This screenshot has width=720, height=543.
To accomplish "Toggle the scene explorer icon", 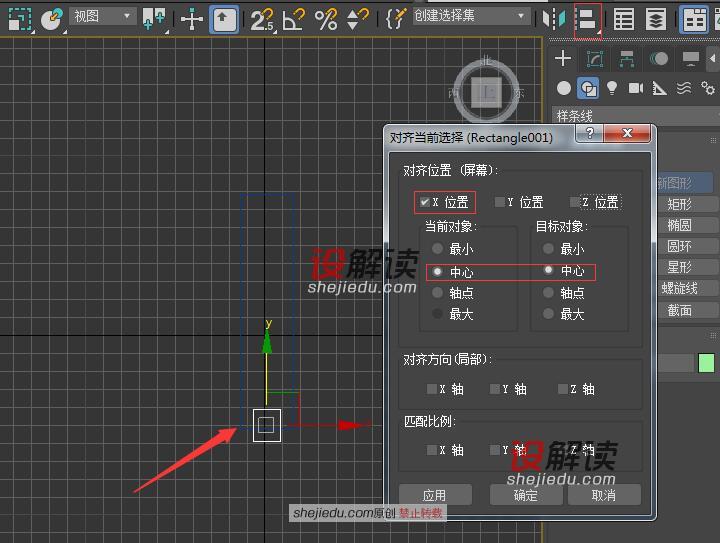I will click(x=624, y=19).
